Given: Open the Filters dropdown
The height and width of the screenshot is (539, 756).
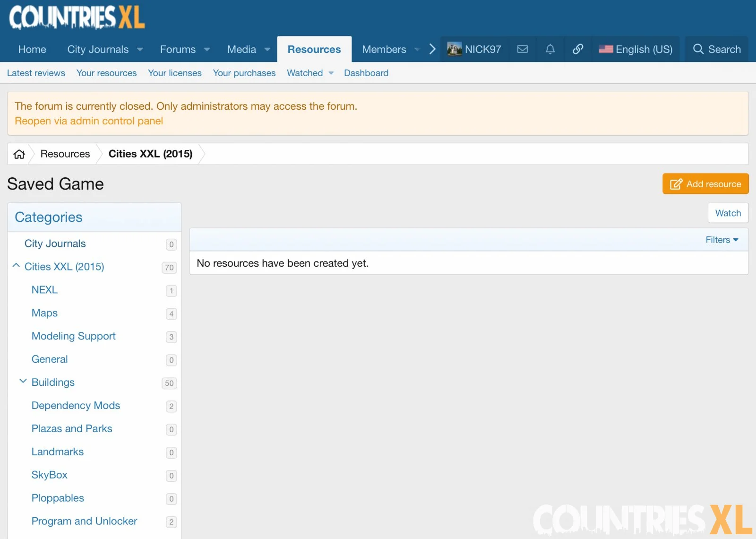Looking at the screenshot, I should tap(722, 240).
